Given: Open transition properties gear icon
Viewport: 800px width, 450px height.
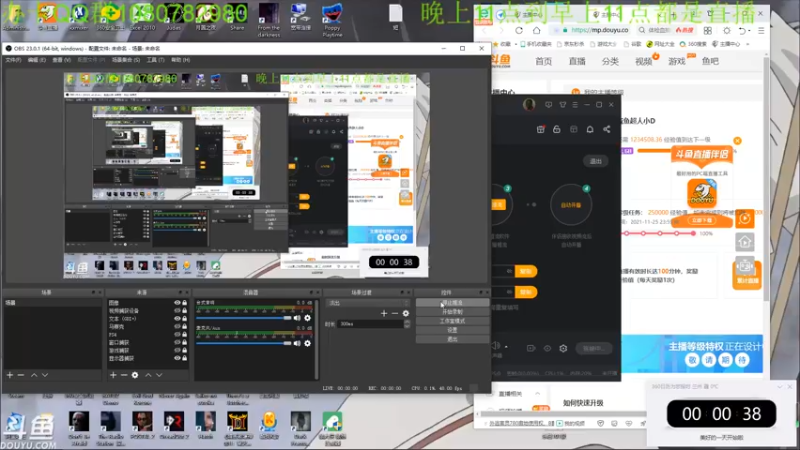Looking at the screenshot, I should tap(406, 313).
